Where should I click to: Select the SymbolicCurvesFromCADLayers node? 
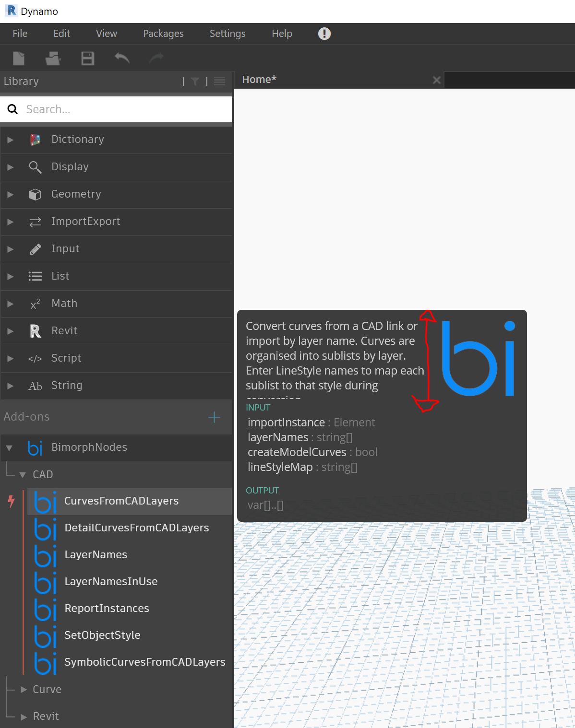130,663
